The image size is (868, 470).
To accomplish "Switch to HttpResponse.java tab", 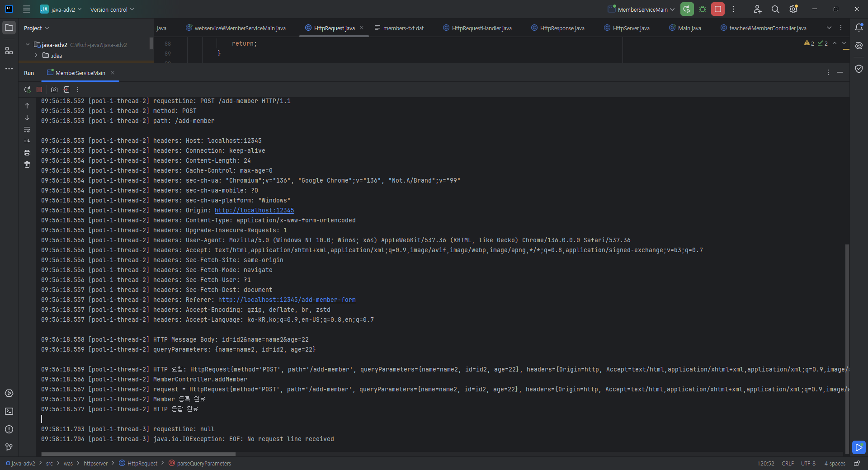I will point(558,28).
